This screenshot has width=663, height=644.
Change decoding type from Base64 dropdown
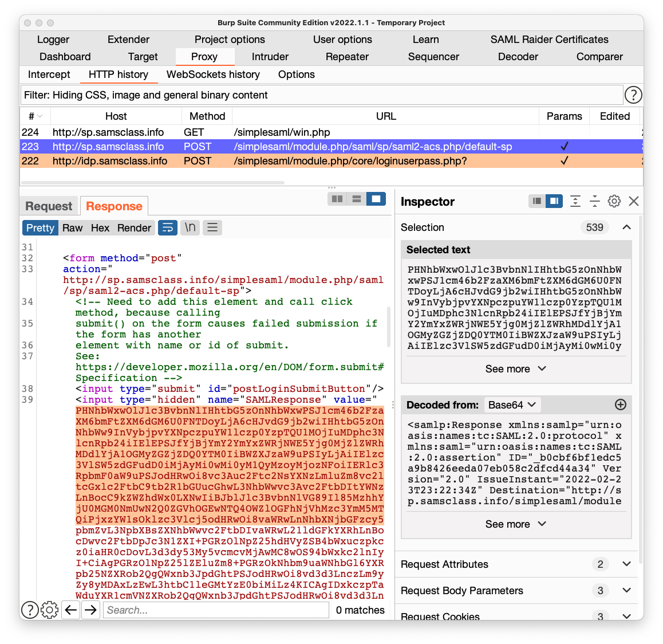coord(512,405)
